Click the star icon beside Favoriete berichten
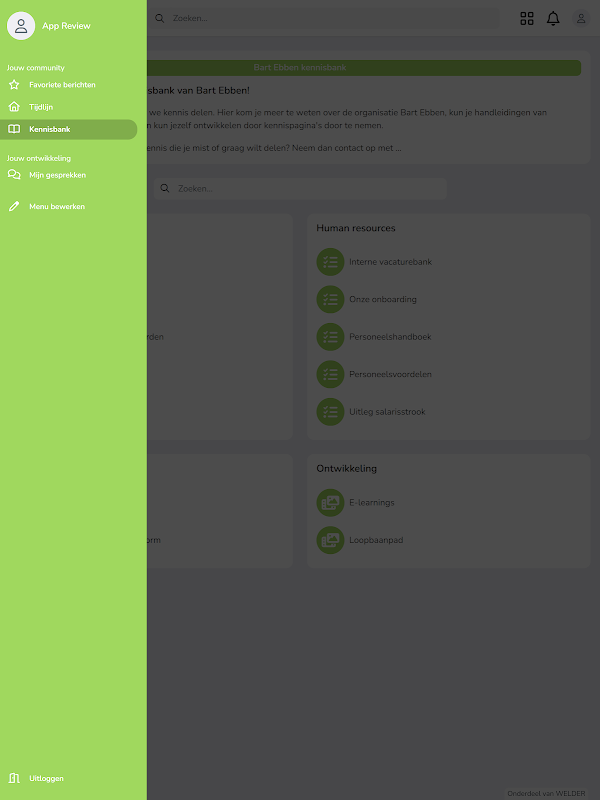Screen dimensions: 600x800 pyautogui.click(x=14, y=85)
